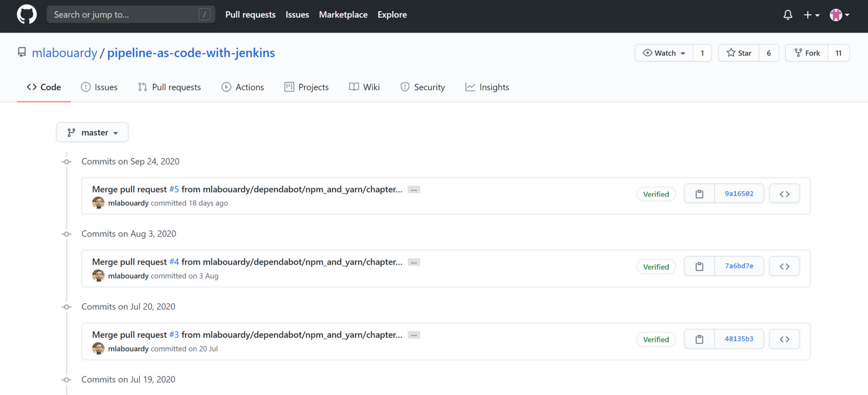Viewport: 868px width, 395px height.
Task: Open mlabouardy author link on 20 Jul commit
Action: pos(128,349)
